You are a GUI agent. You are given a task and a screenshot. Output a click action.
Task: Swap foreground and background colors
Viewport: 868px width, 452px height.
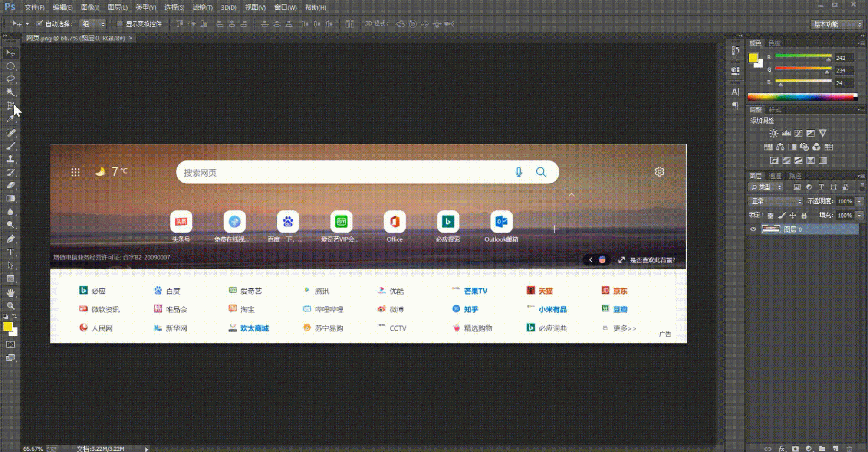pyautogui.click(x=14, y=317)
